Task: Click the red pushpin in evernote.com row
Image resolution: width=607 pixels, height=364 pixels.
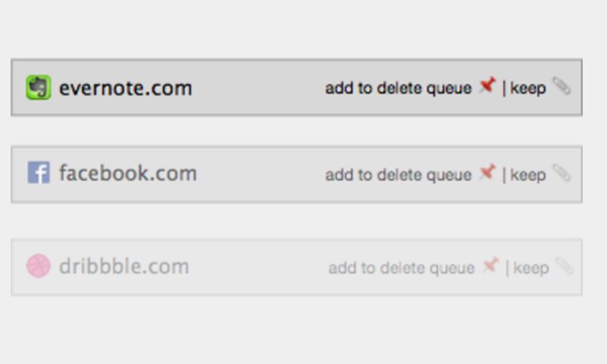Action: coord(486,86)
